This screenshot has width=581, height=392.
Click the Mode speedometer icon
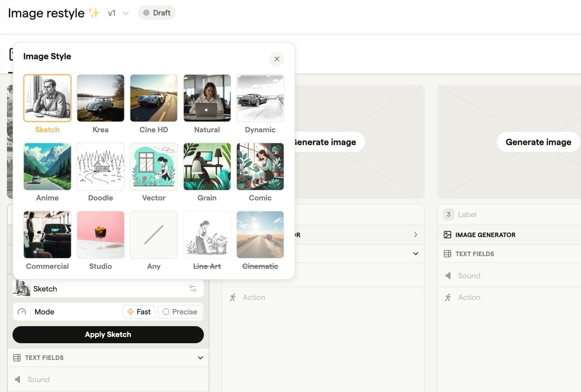coord(22,312)
